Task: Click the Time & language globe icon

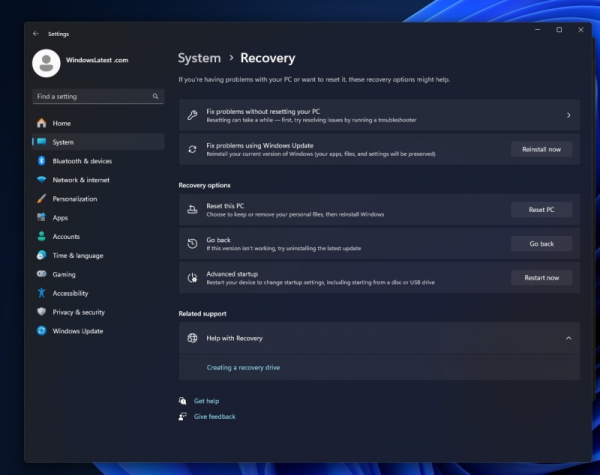Action: pos(42,255)
